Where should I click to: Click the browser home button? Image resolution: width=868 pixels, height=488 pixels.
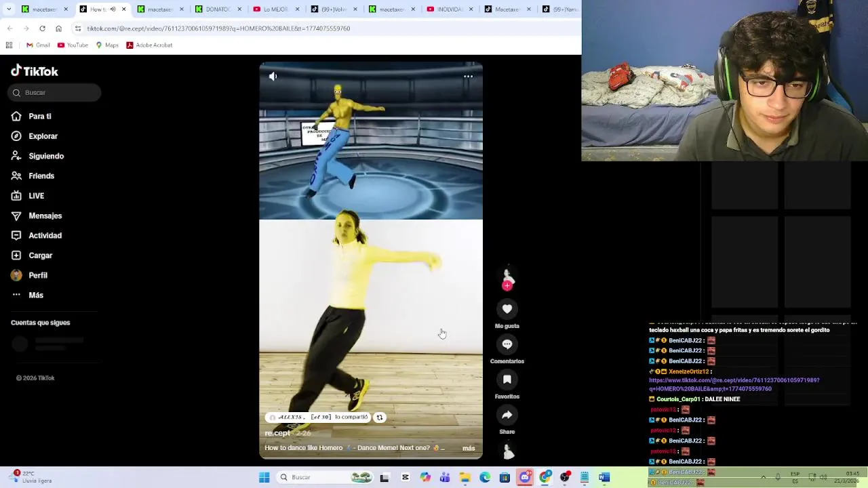(58, 28)
